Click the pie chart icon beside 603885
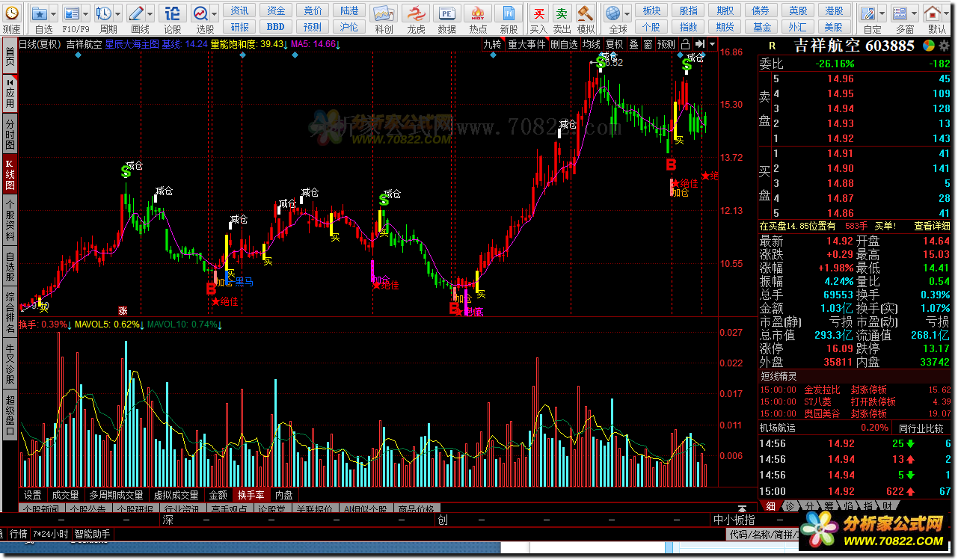The width and height of the screenshot is (958, 560). pos(928,46)
